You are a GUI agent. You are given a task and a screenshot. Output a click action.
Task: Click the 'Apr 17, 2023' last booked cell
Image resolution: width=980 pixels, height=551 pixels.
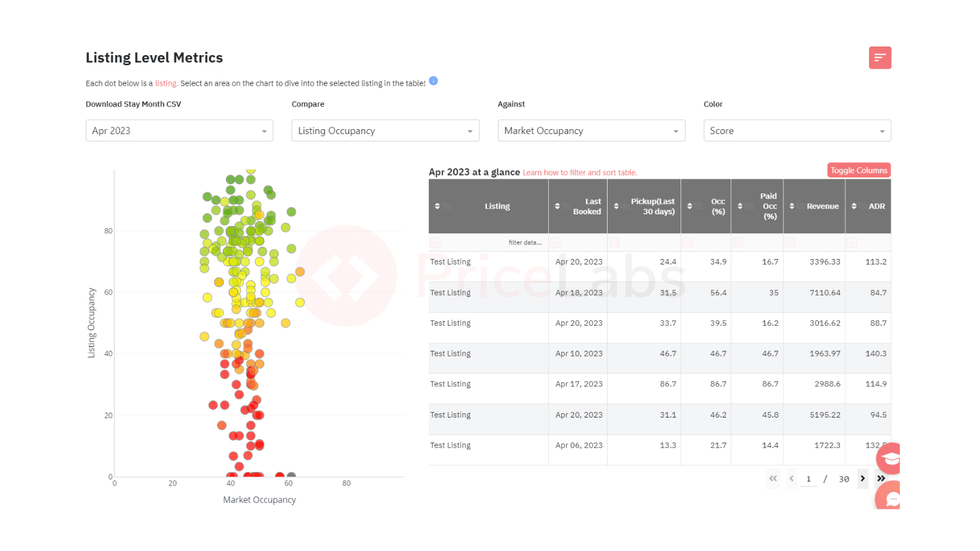[x=579, y=384]
